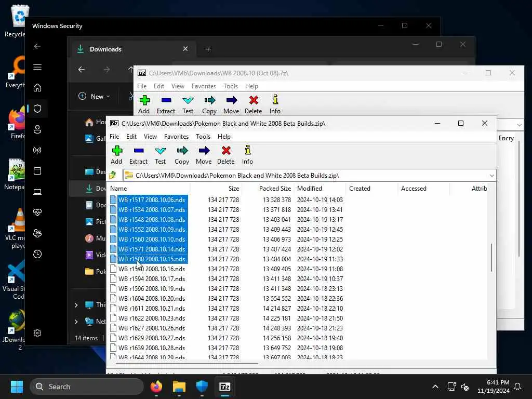Sort file list by Modified column
Image resolution: width=532 pixels, height=399 pixels.
[320, 188]
